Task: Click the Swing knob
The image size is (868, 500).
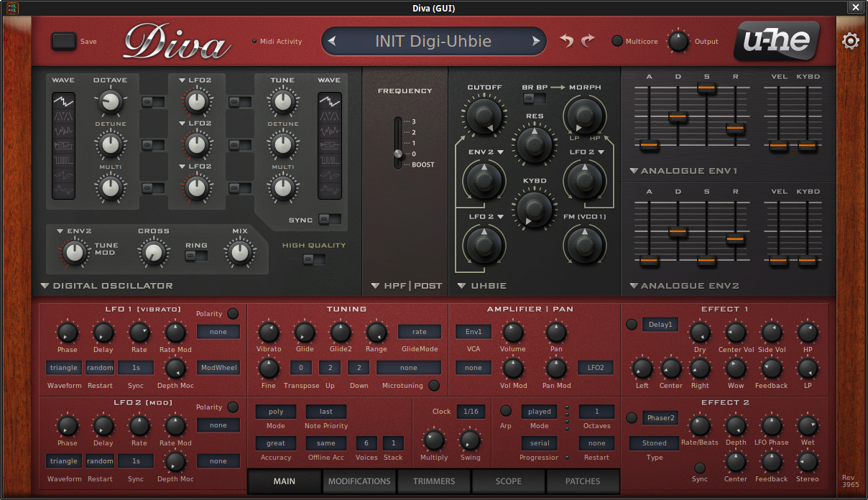Action: click(x=470, y=440)
